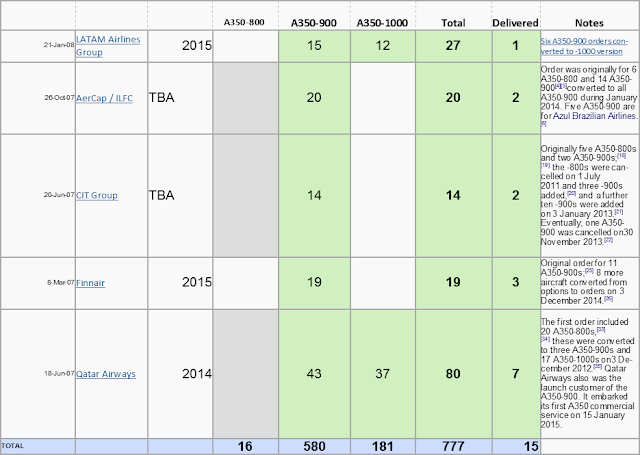Click Qatar Airways' A350-1000 value 37
The height and width of the screenshot is (455, 640).
coord(383,374)
